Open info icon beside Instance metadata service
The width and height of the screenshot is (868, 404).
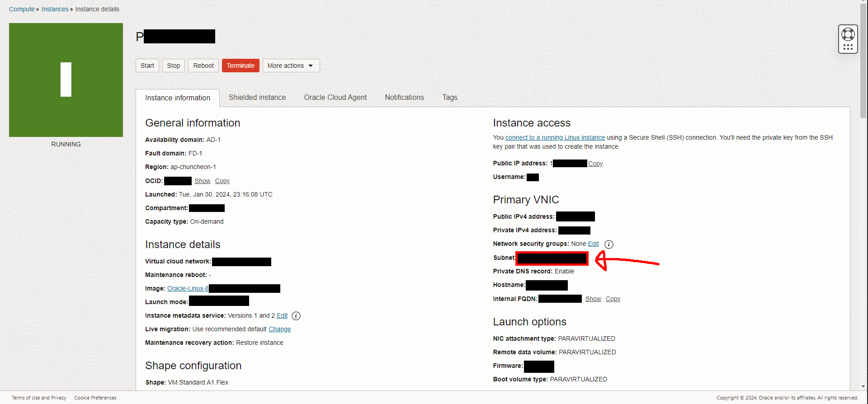pos(296,316)
